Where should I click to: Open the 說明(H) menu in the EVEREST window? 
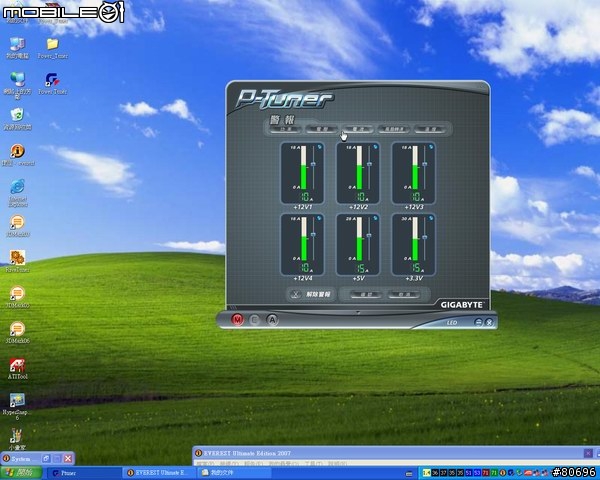(x=337, y=464)
